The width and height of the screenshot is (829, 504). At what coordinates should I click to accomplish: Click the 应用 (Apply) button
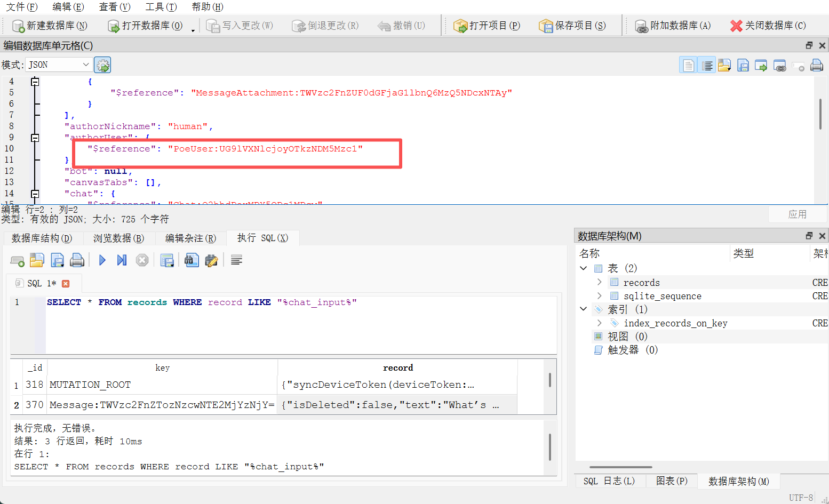[798, 214]
